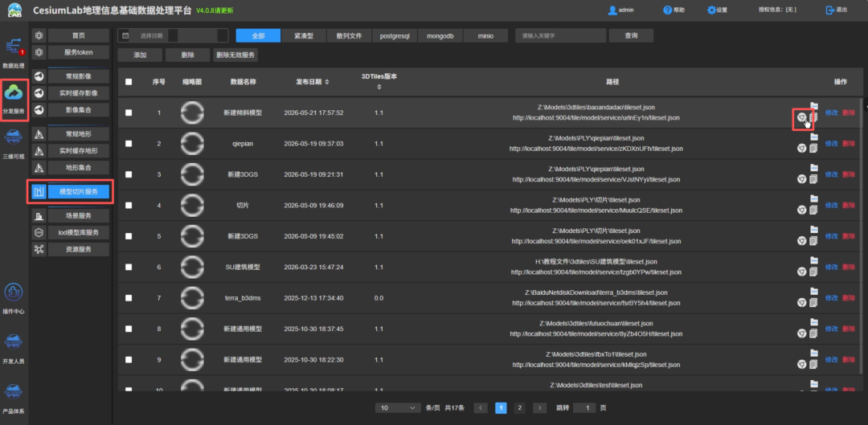Click the hexagon icon beside lod模型库服务
The height and width of the screenshot is (425, 868).
39,232
